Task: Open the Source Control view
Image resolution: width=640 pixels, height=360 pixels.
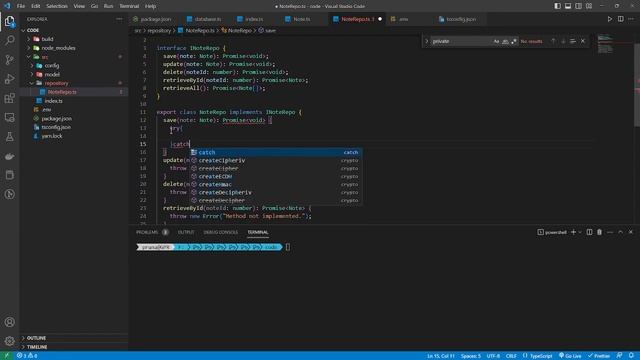Action: (x=9, y=60)
